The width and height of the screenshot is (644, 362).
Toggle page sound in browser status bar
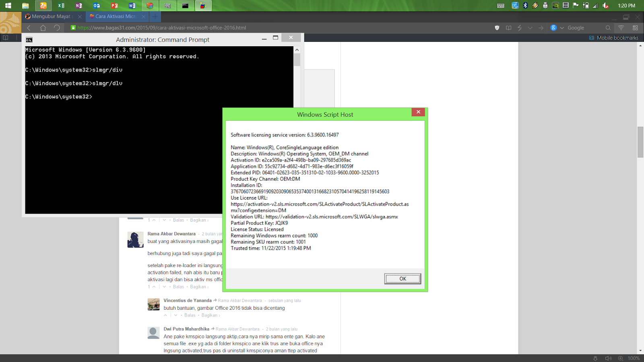coord(608,358)
